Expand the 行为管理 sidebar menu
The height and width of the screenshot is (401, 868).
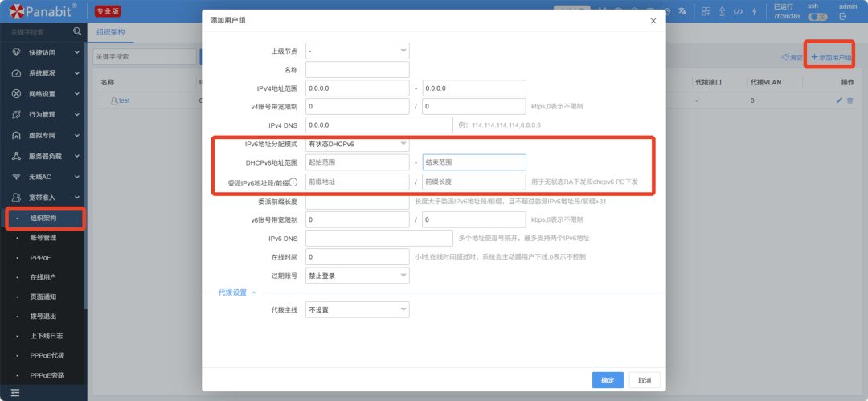[x=77, y=115]
